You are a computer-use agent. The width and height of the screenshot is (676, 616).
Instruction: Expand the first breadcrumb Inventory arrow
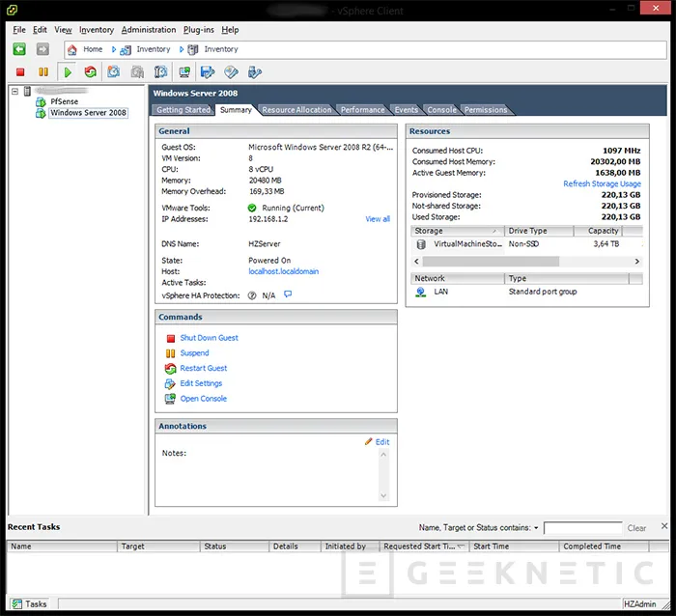pos(114,49)
